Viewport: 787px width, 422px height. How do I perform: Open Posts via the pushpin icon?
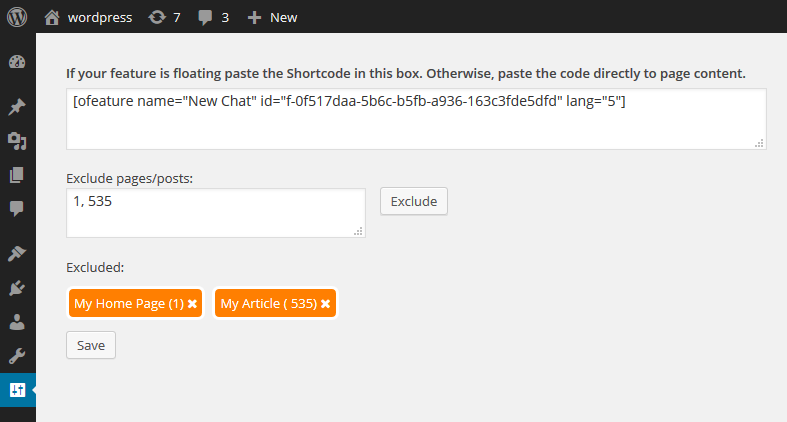click(17, 106)
